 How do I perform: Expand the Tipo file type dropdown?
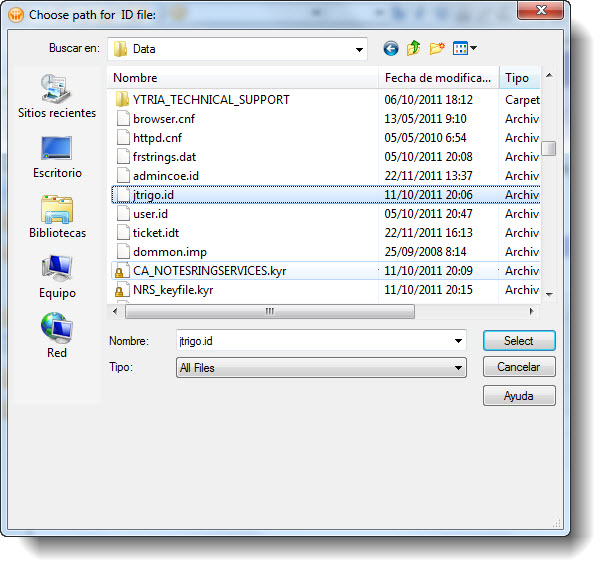coord(458,368)
